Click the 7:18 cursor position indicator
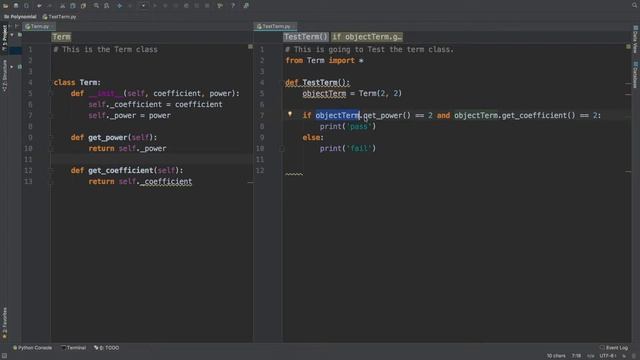Image resolution: width=640 pixels, height=360 pixels. 576,356
